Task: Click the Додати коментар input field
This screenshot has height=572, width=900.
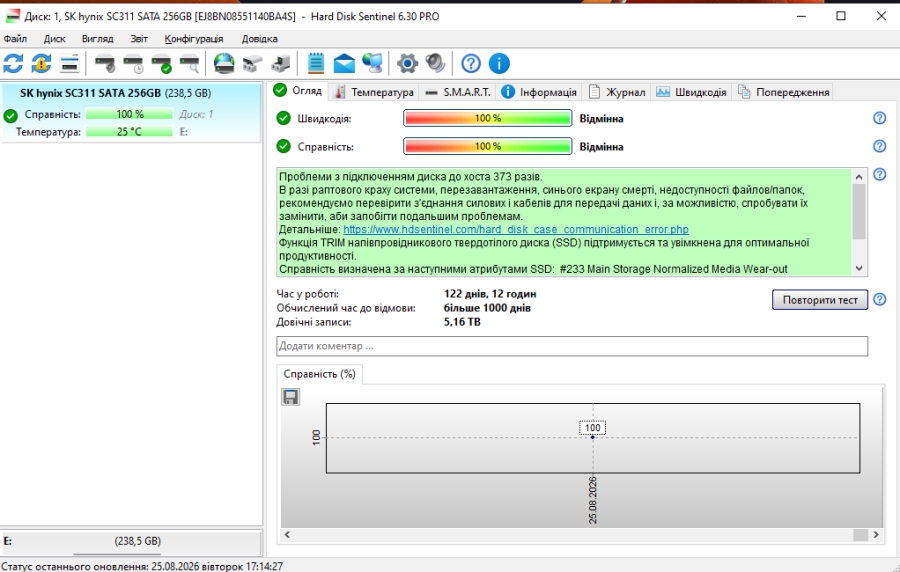Action: (572, 346)
